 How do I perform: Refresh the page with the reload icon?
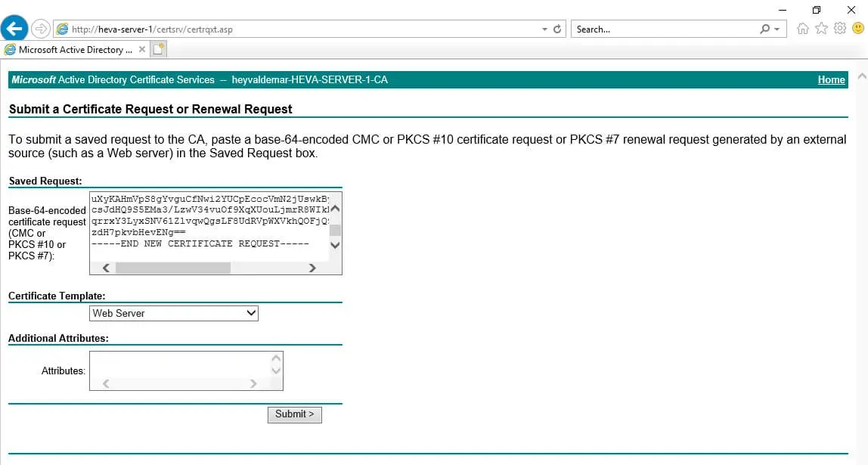[x=557, y=29]
